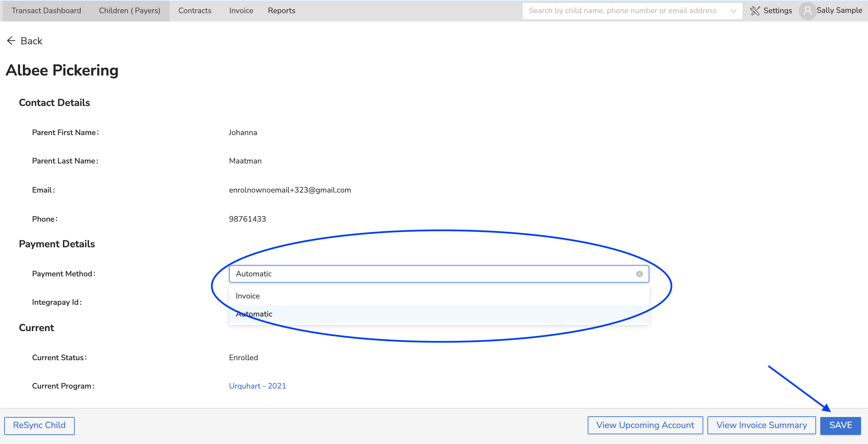Click the Sally Sample user name
This screenshot has height=444, width=868.
tap(839, 10)
